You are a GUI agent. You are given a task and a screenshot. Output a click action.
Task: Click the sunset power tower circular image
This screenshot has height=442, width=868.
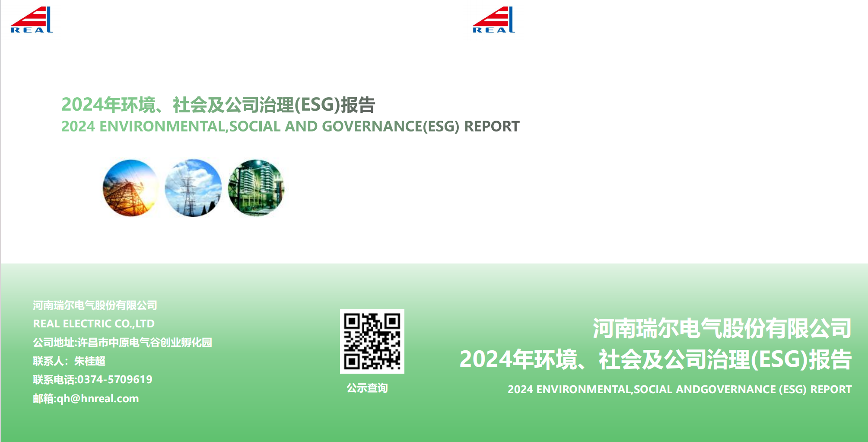pyautogui.click(x=131, y=188)
